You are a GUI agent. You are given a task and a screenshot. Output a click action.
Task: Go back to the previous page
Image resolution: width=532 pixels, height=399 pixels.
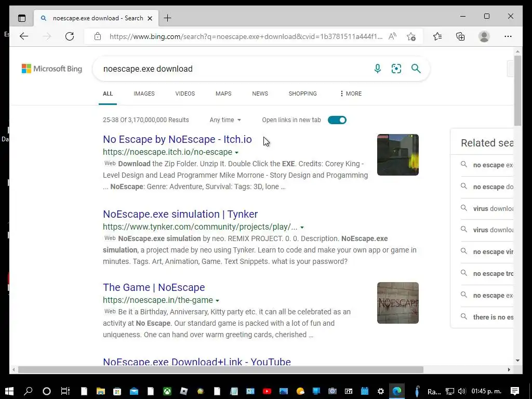[24, 36]
